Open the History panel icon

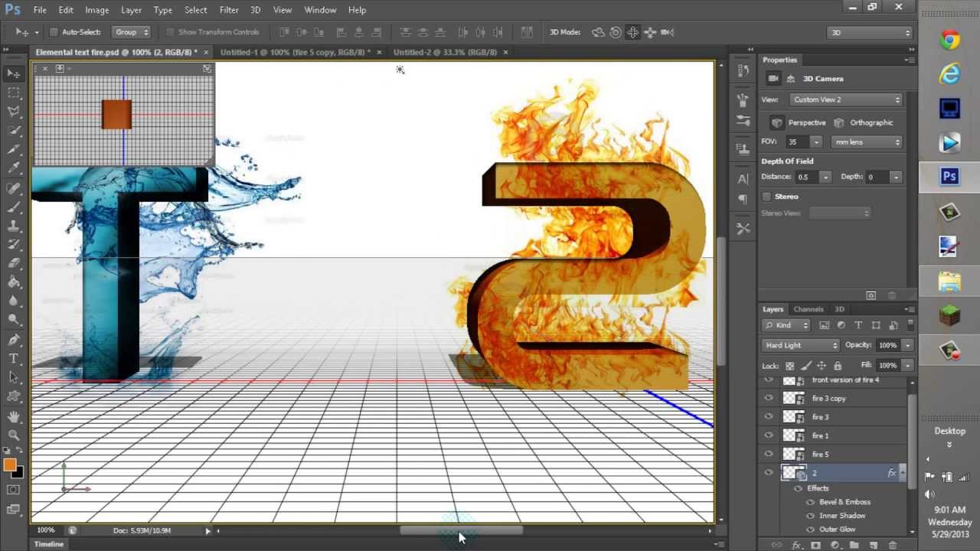pyautogui.click(x=743, y=70)
